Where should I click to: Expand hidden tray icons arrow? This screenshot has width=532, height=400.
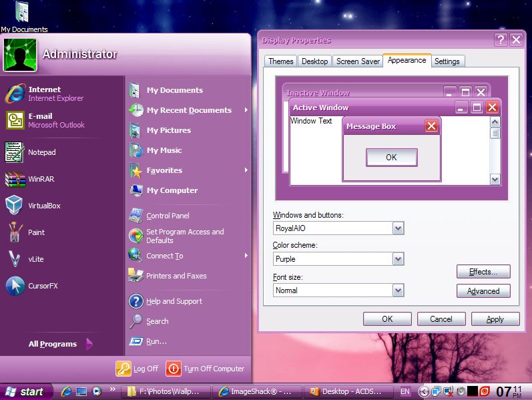(423, 392)
